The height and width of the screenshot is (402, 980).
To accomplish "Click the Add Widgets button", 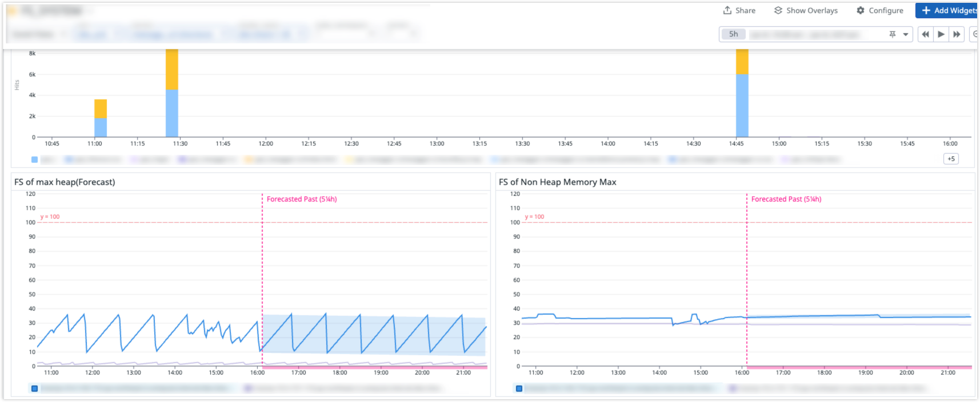I will (946, 10).
